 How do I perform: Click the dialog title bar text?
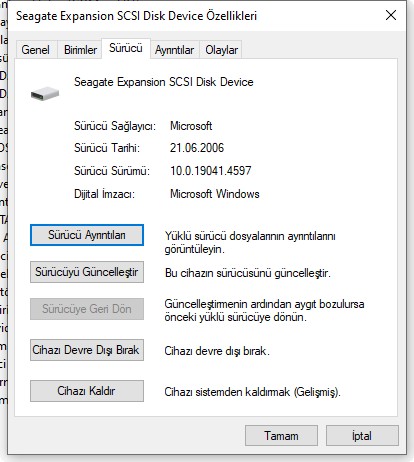[x=136, y=16]
